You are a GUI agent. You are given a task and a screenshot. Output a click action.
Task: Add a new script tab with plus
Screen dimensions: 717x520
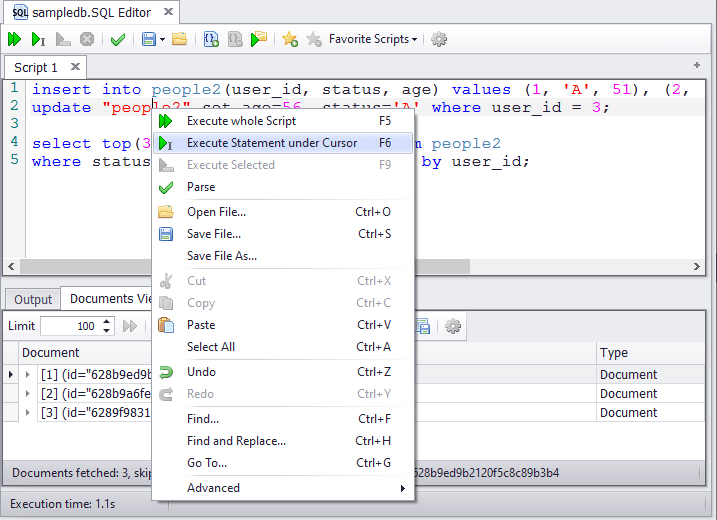pyautogui.click(x=697, y=65)
